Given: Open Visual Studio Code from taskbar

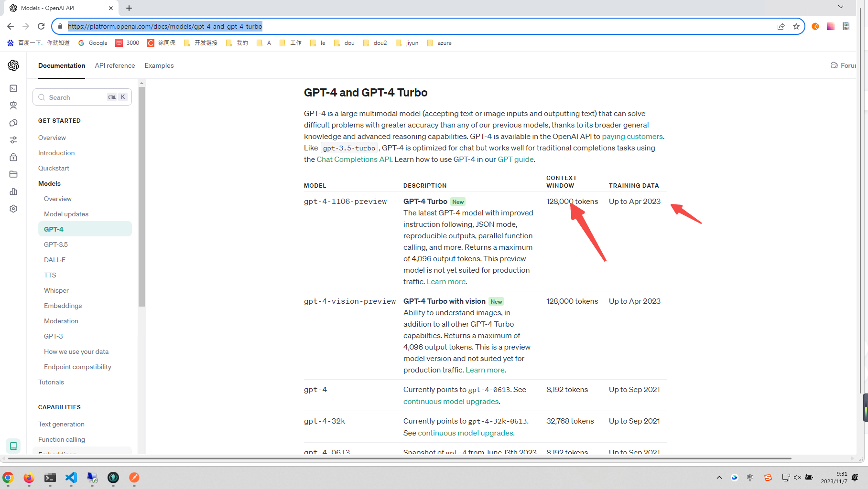Looking at the screenshot, I should coord(71,478).
